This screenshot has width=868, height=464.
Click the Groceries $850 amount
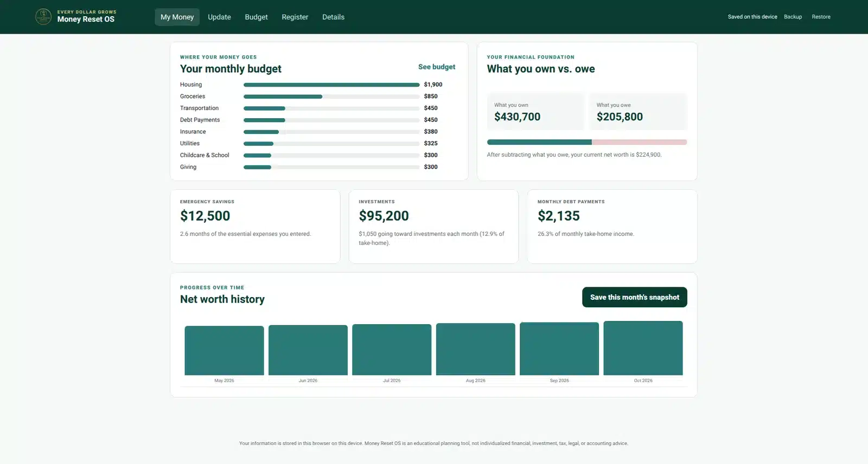pos(431,96)
